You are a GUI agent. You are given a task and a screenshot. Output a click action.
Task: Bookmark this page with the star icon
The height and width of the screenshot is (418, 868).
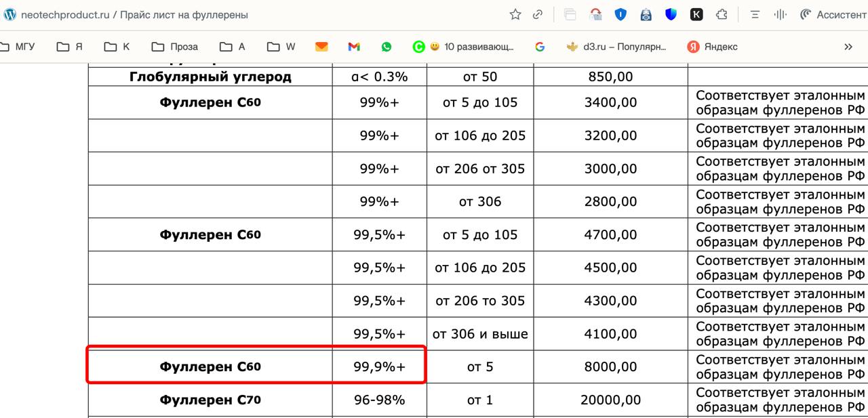click(x=515, y=14)
